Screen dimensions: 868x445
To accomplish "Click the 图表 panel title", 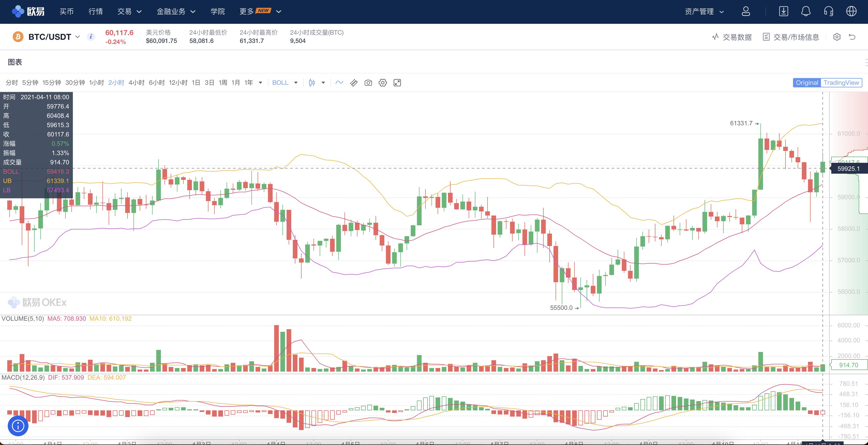I will pyautogui.click(x=15, y=62).
